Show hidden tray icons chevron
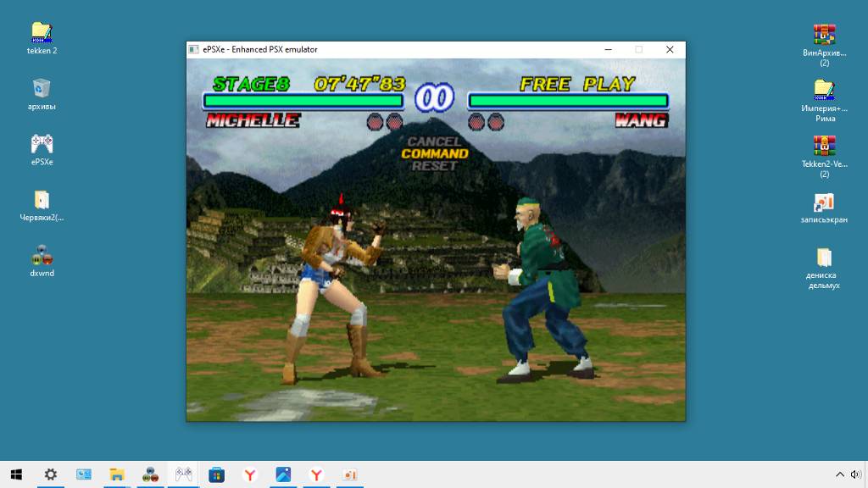The image size is (868, 488). pos(840,474)
